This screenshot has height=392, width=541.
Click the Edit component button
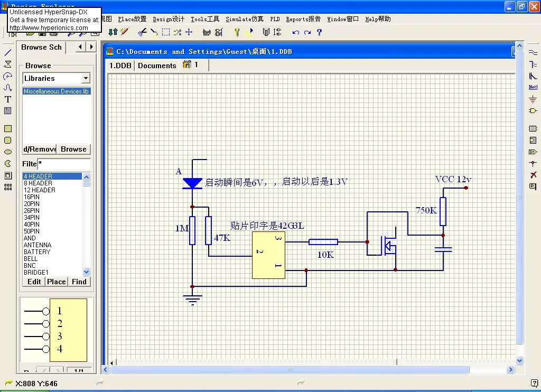tap(34, 282)
